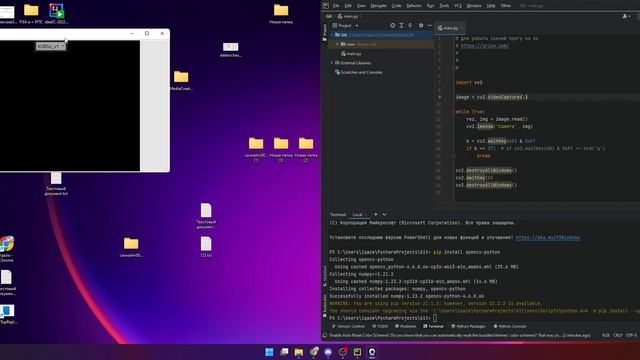The image size is (640, 360).
Task: Toggle the vertical Structure tool window tab
Action: coord(325,276)
